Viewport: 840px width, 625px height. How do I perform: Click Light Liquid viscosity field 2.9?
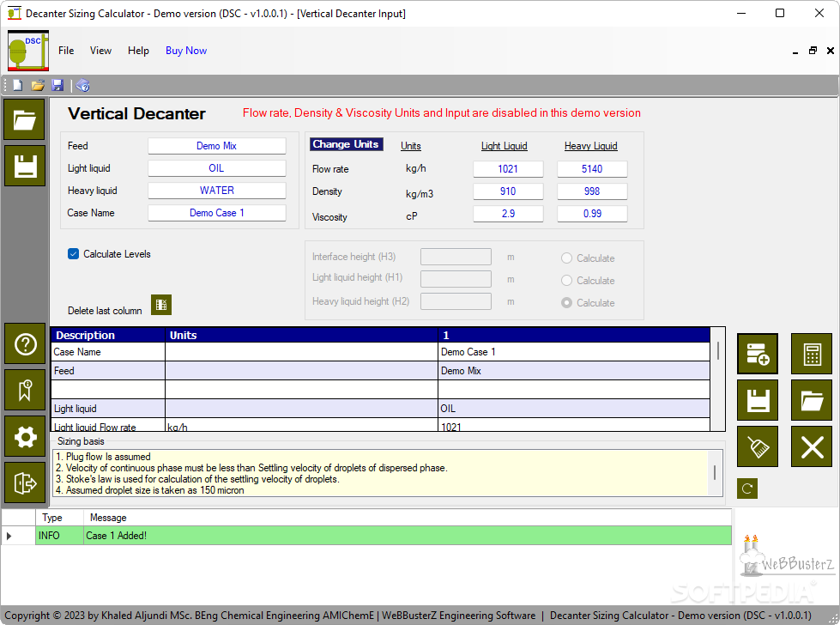coord(508,213)
